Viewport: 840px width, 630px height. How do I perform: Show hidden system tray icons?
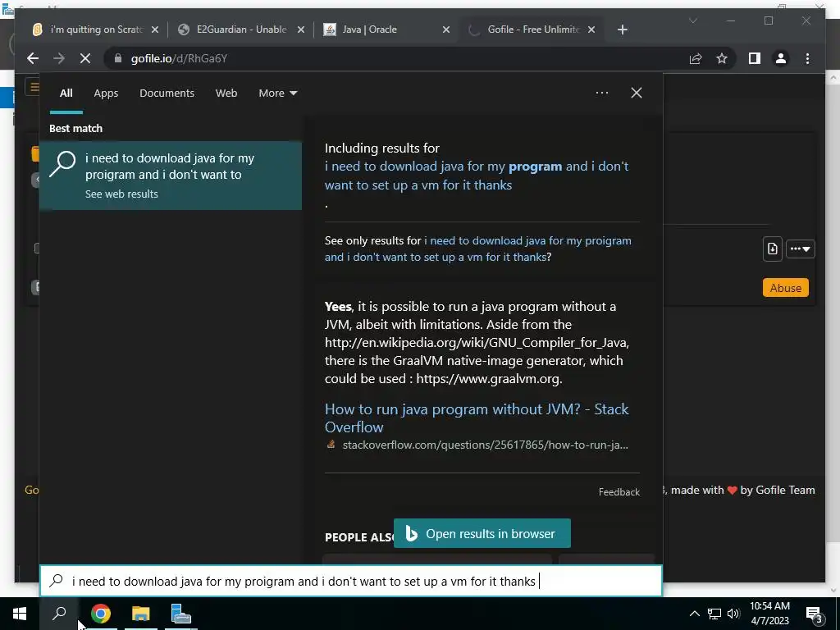click(x=694, y=614)
